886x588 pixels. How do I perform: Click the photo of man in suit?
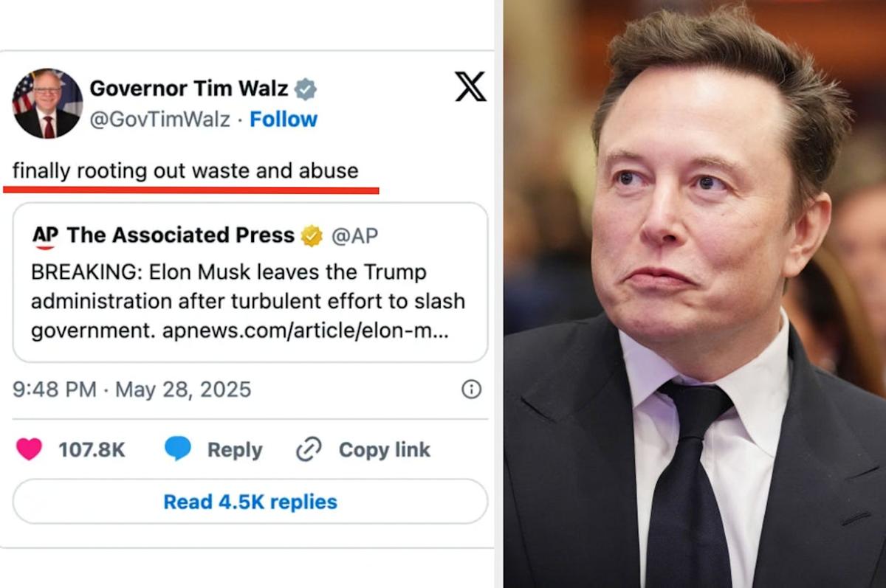coord(695,294)
